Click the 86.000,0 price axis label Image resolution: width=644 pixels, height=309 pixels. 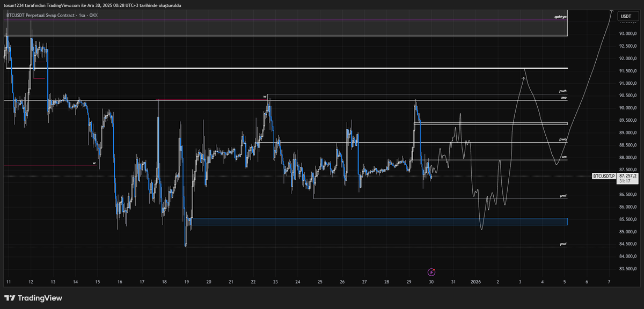(628, 207)
